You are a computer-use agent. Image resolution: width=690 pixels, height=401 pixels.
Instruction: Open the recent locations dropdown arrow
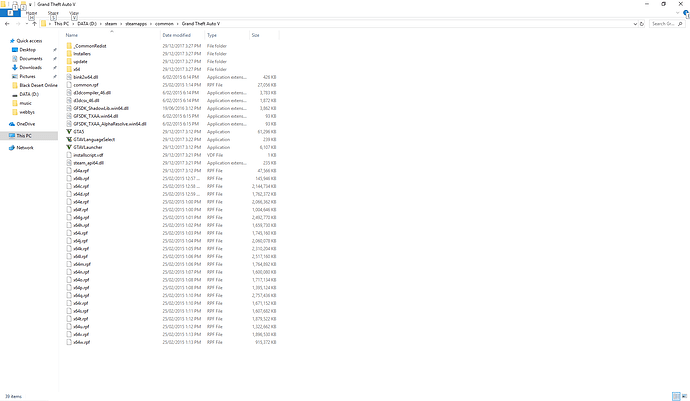point(27,24)
